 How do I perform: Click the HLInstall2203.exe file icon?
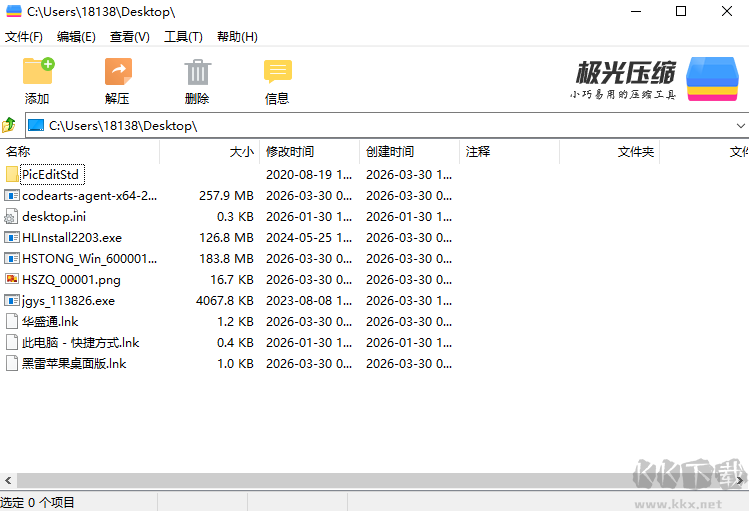[12, 237]
